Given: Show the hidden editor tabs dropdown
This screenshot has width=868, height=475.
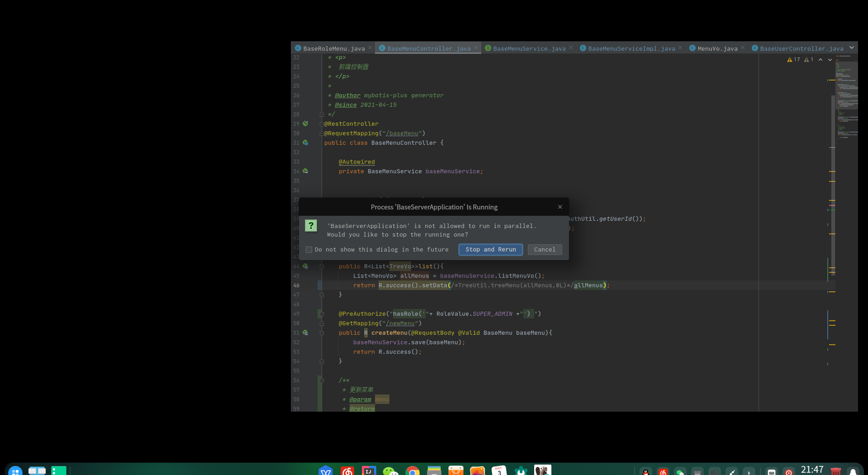Looking at the screenshot, I should [x=852, y=48].
